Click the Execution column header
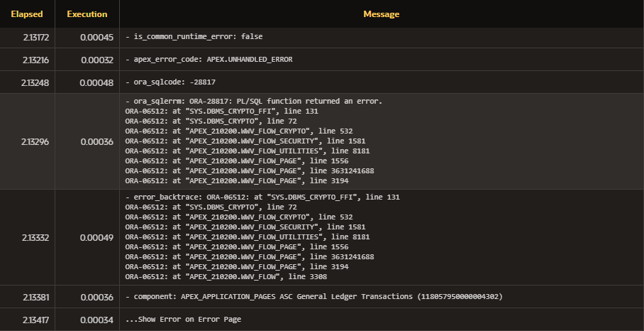Image resolution: width=644 pixels, height=331 pixels. coord(87,14)
